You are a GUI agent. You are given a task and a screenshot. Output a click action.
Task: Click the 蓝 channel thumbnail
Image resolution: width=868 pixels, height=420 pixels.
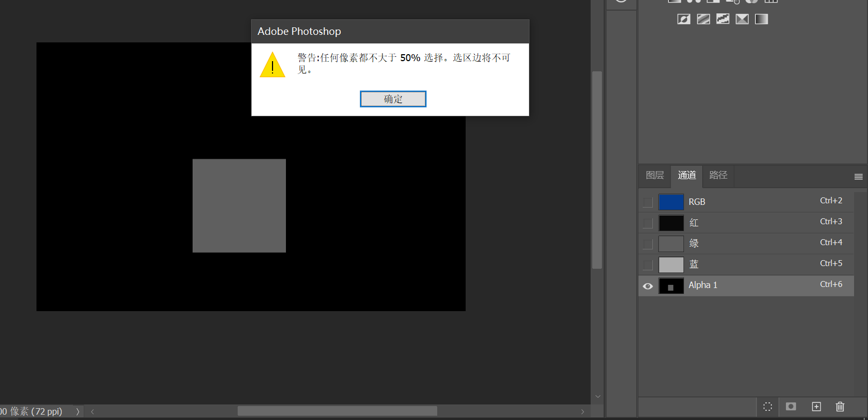point(671,265)
